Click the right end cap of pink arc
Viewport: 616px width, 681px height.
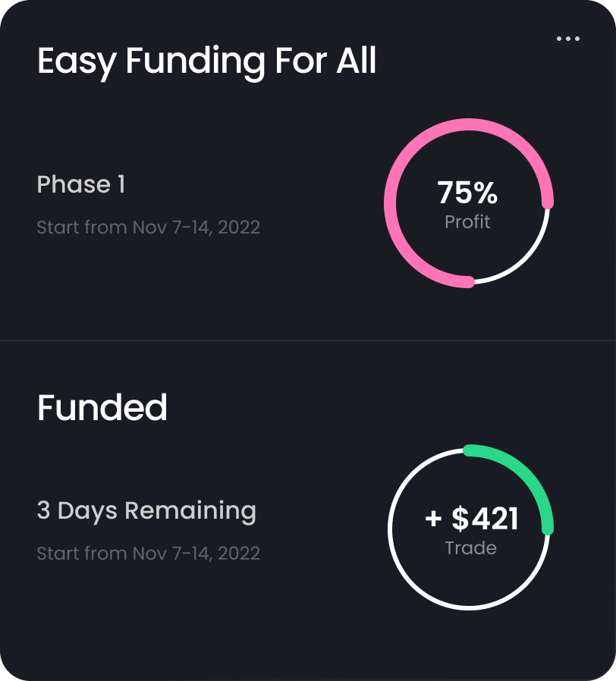(548, 202)
